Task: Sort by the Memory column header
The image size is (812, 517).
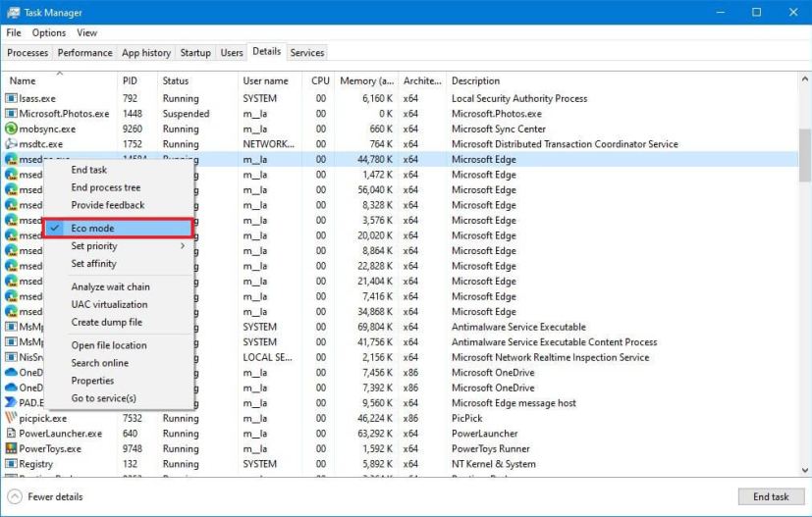Action: click(x=366, y=80)
